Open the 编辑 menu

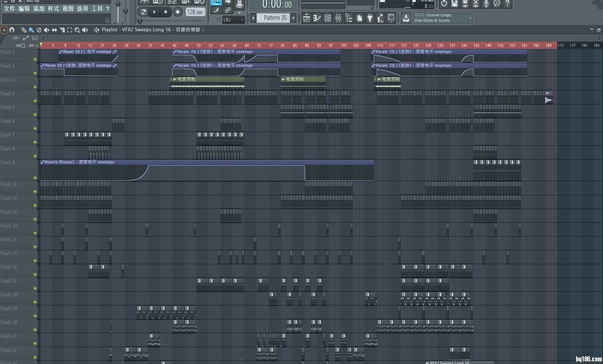click(x=24, y=8)
